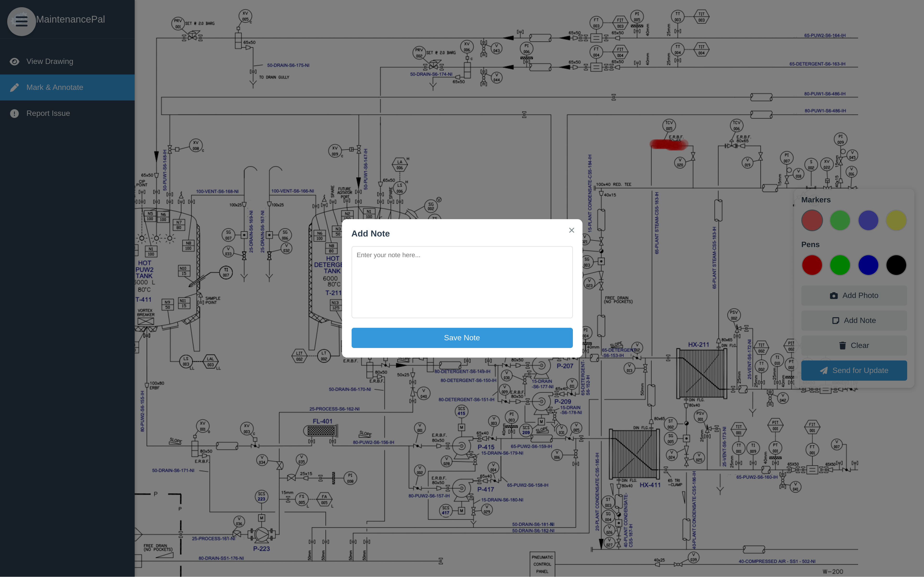Click the camera icon on Add Photo

point(834,296)
